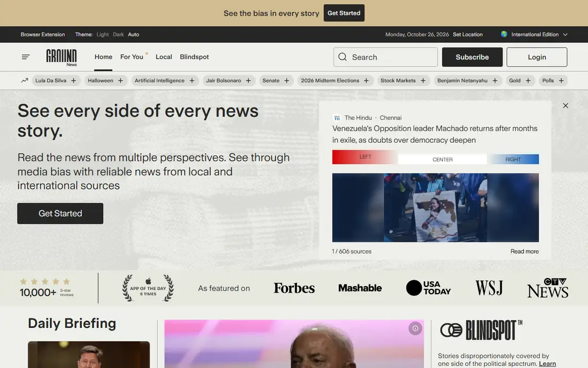588x368 pixels.
Task: Click the USA Today logo
Action: click(428, 288)
